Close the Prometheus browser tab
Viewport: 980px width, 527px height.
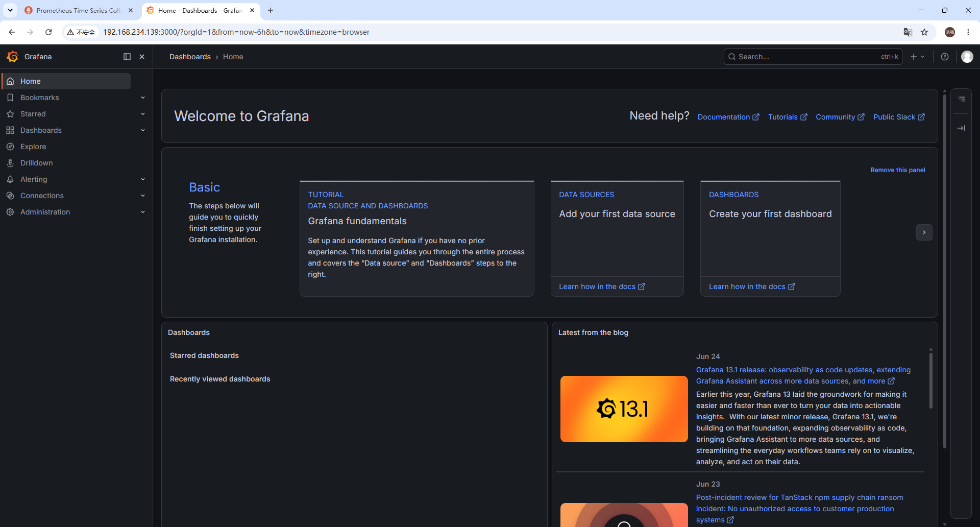pyautogui.click(x=131, y=10)
